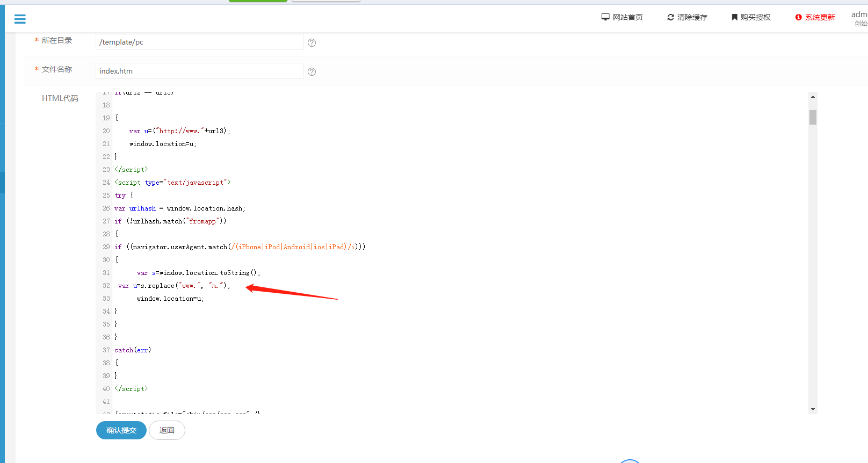Focus the 文件名称 input field
868x463 pixels.
tap(199, 71)
